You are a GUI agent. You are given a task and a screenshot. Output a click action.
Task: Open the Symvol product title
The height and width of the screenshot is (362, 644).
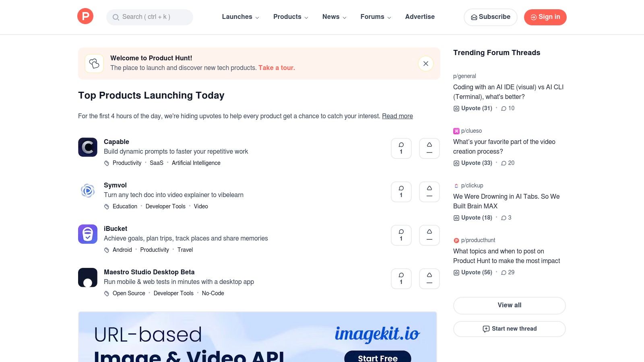point(115,185)
